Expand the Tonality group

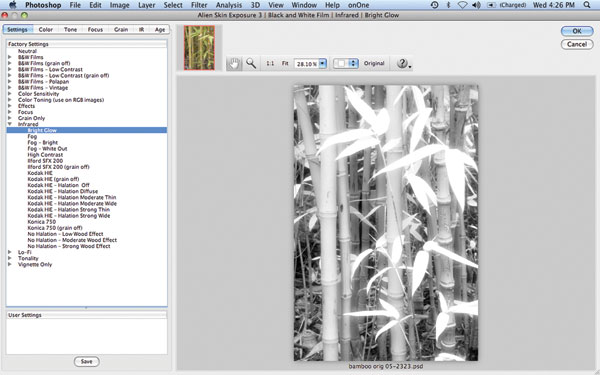coord(10,258)
